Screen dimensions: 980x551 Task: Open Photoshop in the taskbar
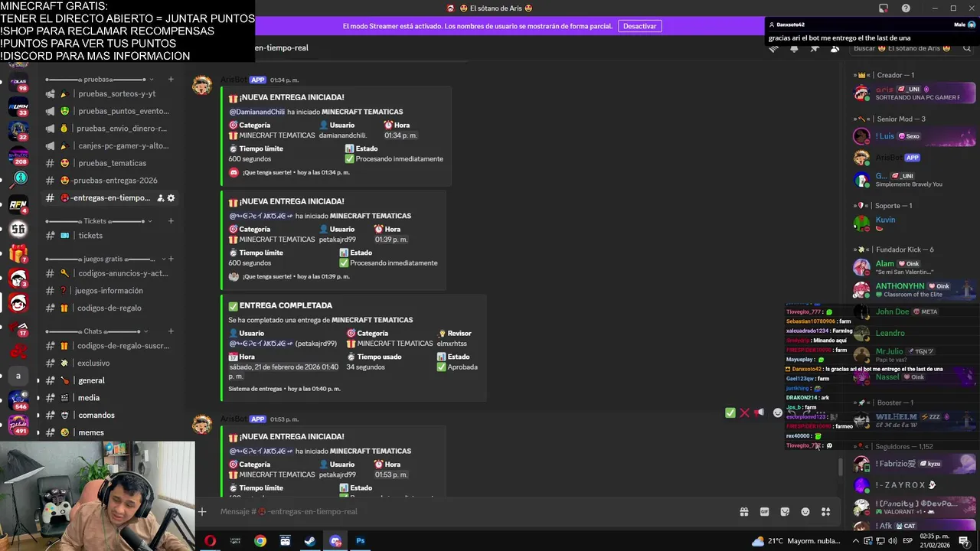[360, 541]
